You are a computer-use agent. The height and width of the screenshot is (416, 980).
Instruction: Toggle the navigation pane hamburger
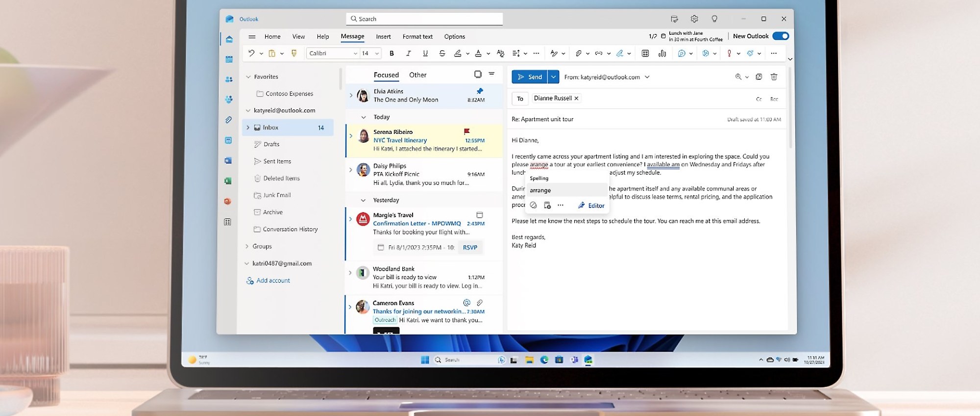[252, 36]
